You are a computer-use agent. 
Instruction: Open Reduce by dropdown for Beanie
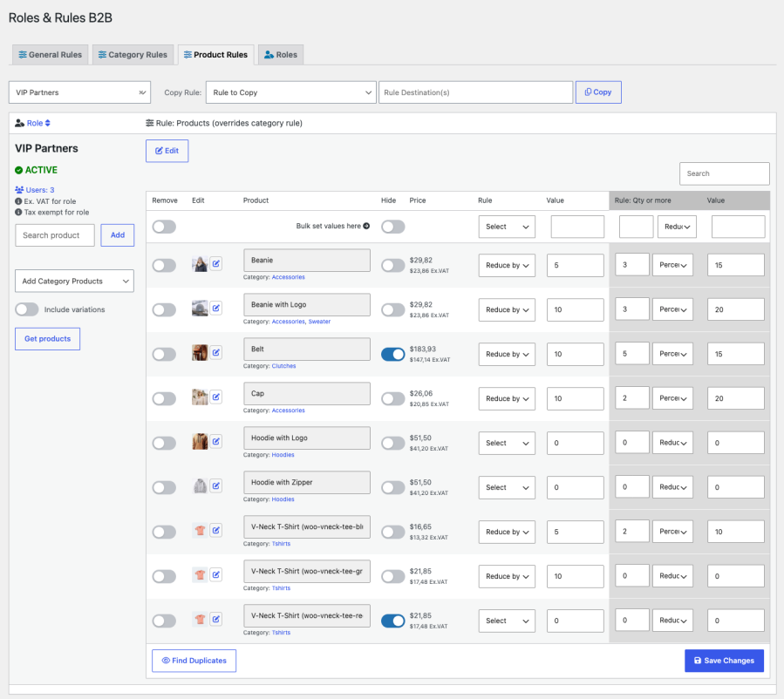(x=507, y=265)
